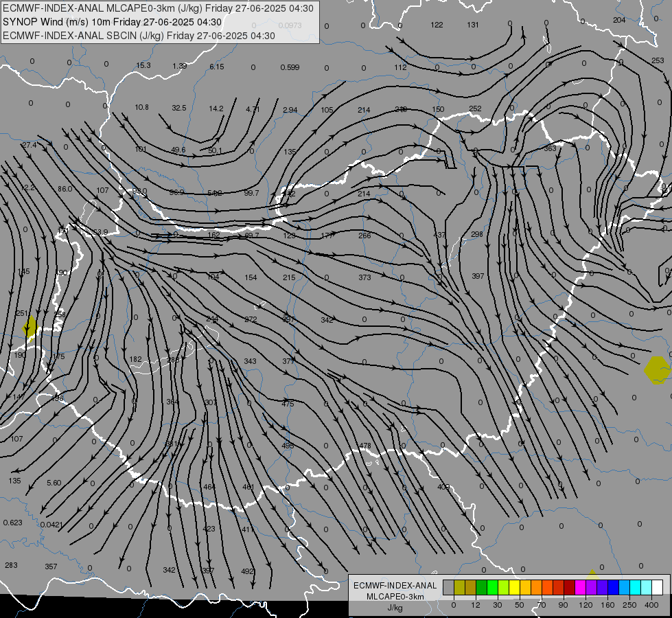Viewport: 672px width, 618px height.
Task: Click the grid value 423
Action: click(209, 529)
